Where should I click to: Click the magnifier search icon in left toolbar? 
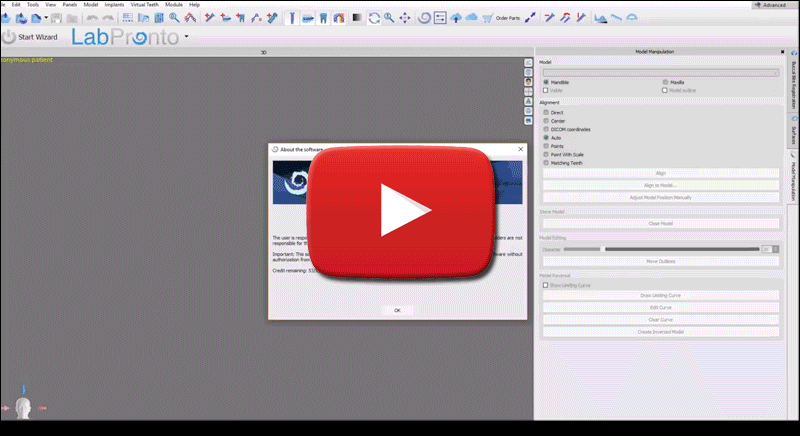click(174, 18)
